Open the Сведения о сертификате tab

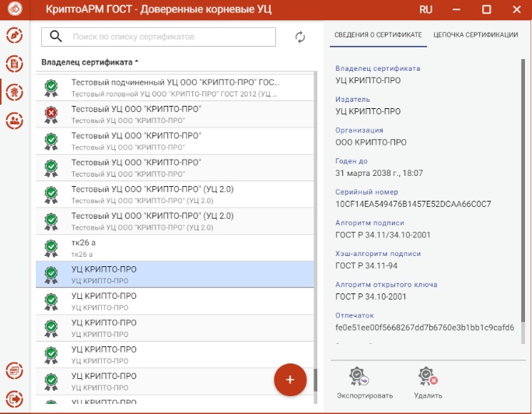(377, 35)
